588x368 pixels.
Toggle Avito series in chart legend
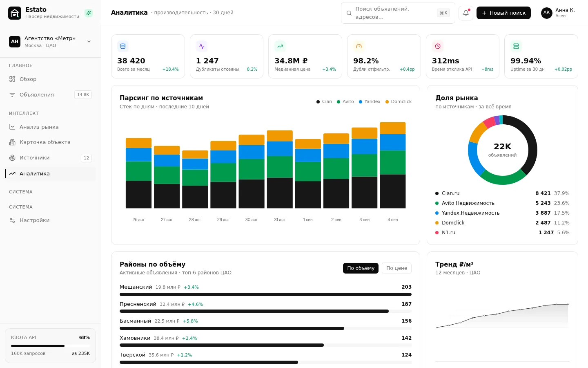click(345, 102)
